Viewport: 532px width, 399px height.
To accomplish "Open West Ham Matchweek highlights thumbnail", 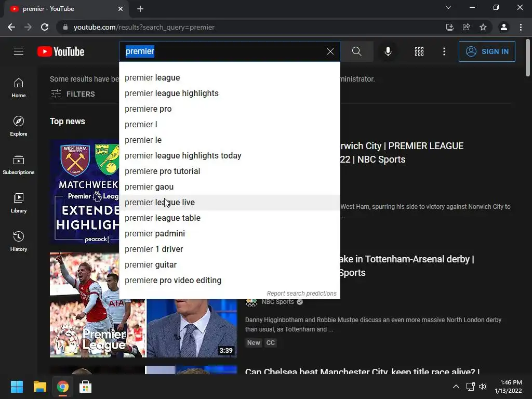I will 85,192.
